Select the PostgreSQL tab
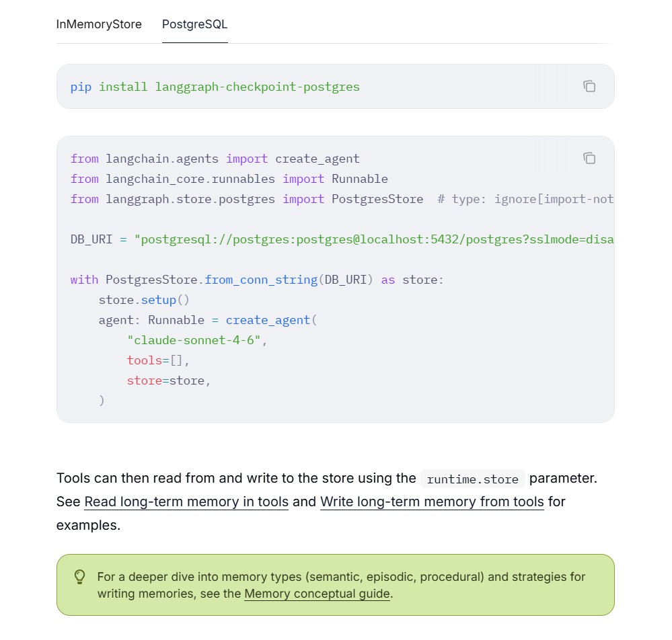The width and height of the screenshot is (672, 640). point(194,24)
